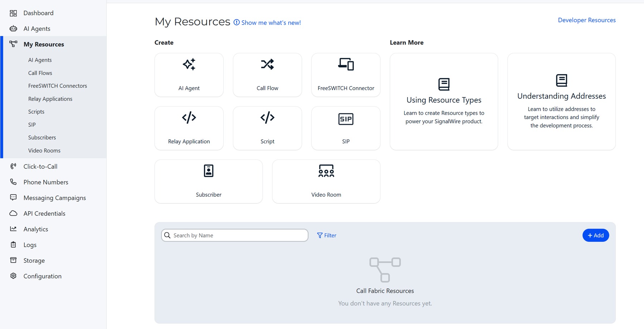Click the My Resources node icon
This screenshot has width=644, height=329.
click(13, 44)
